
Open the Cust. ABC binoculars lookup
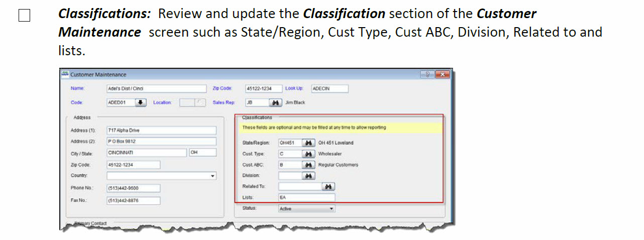[308, 165]
